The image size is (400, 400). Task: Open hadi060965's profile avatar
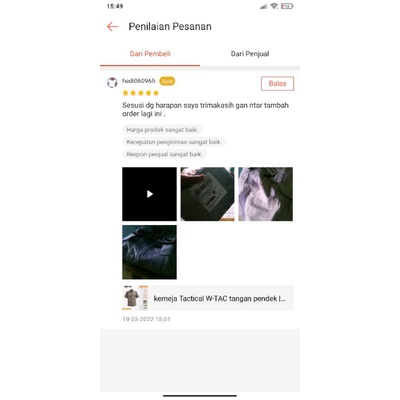tap(112, 82)
